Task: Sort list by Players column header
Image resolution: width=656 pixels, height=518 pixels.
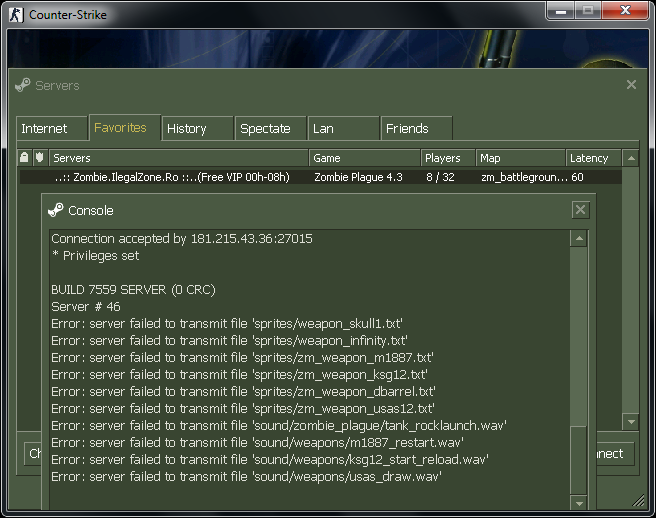Action: pos(448,158)
